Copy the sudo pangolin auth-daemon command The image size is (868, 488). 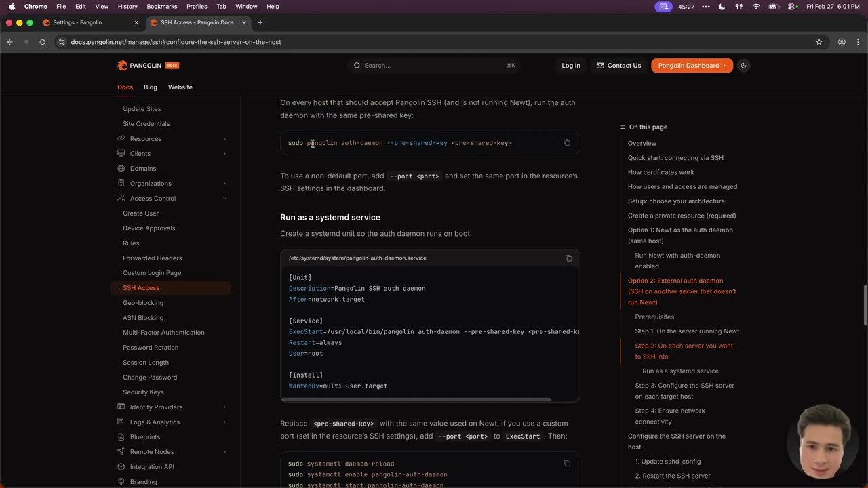pos(567,142)
